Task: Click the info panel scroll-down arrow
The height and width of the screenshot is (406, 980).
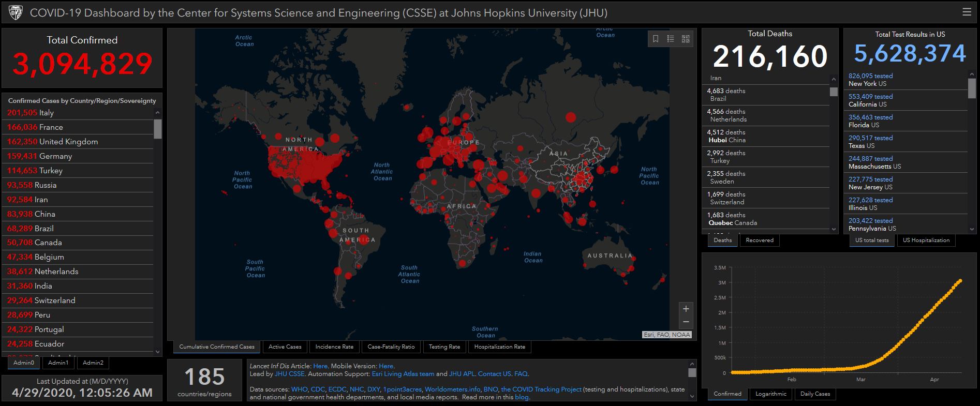Action: pos(692,397)
